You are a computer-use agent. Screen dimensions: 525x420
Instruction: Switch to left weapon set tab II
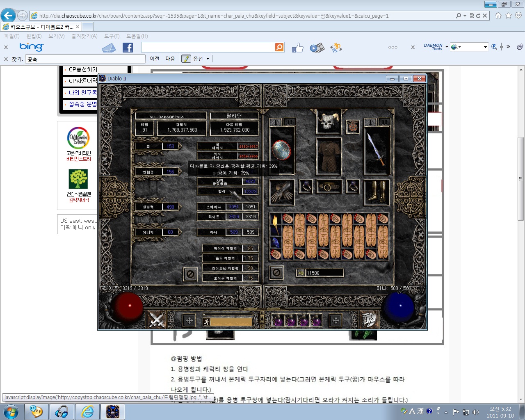[x=289, y=122]
